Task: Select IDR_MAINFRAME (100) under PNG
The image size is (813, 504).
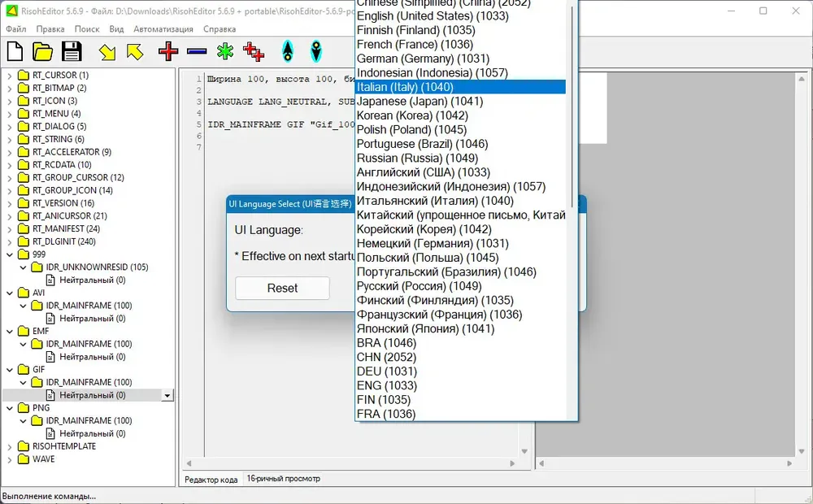Action: (x=89, y=420)
